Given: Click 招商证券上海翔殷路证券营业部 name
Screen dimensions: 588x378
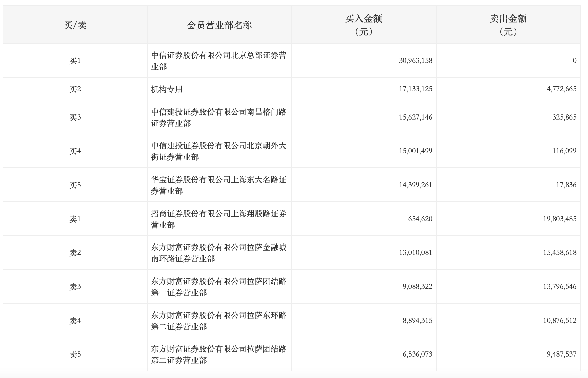Looking at the screenshot, I should tap(219, 219).
